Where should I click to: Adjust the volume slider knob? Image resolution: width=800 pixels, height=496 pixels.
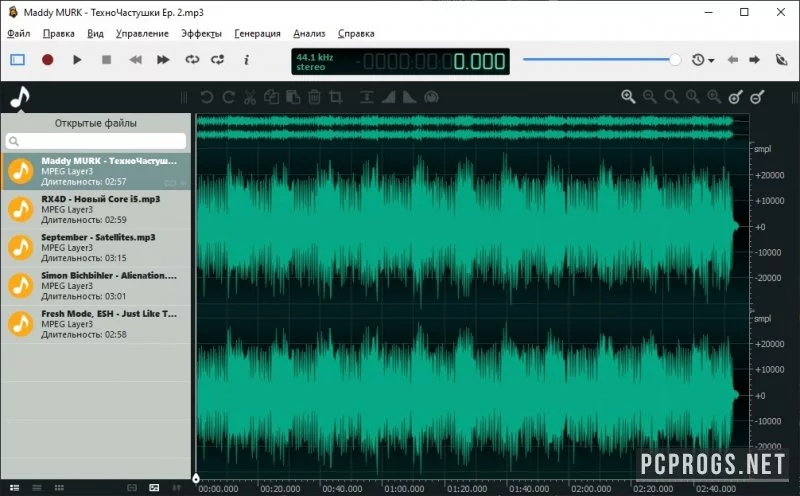674,60
